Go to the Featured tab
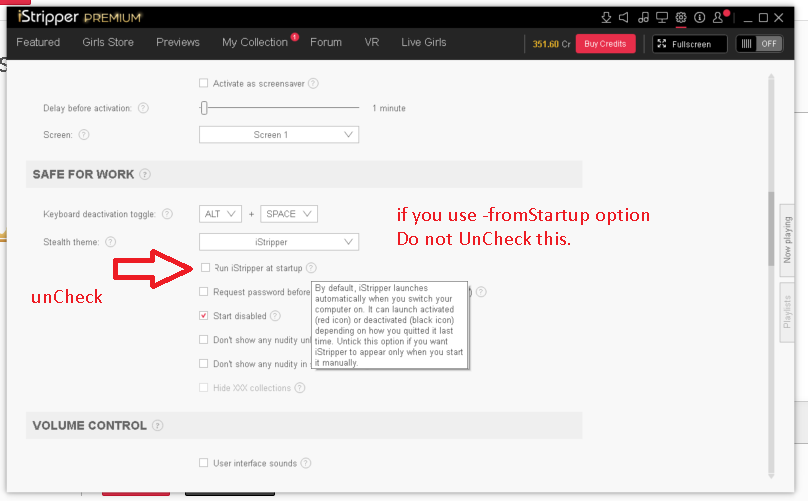Viewport: 808px width, 501px height. 38,42
